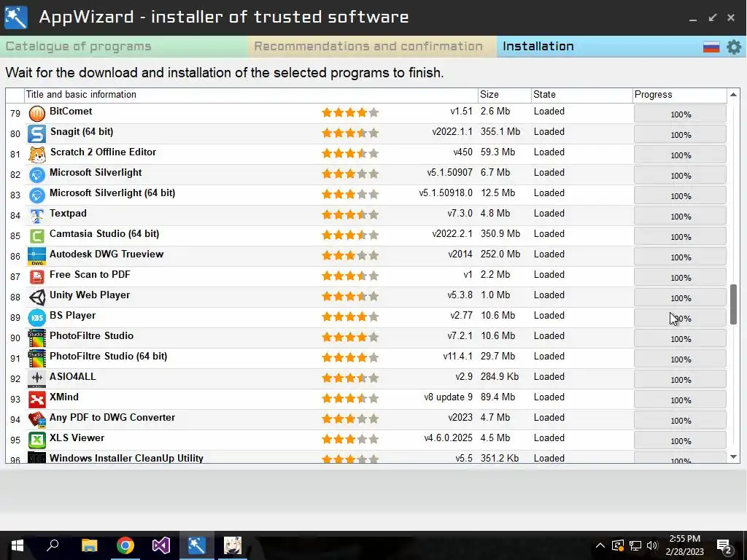Select the Windows Installer CleanUp Utility row
The image size is (747, 560).
click(x=366, y=458)
